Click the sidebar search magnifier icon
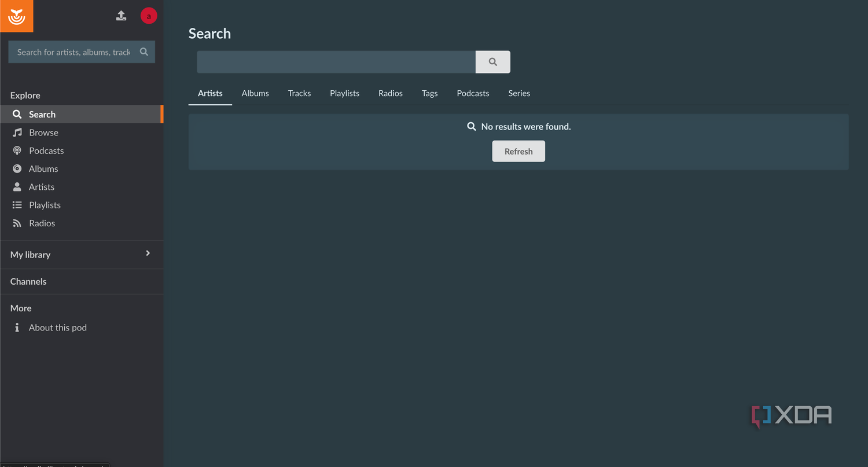868x467 pixels. pos(144,52)
